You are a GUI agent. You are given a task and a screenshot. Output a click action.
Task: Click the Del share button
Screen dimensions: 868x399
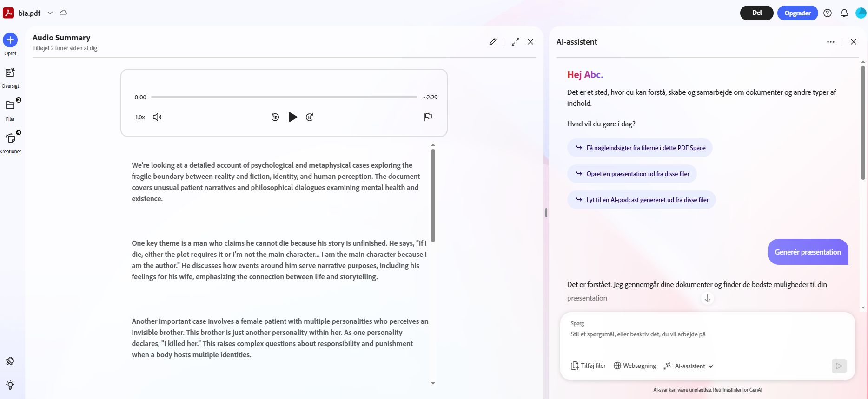(x=757, y=13)
